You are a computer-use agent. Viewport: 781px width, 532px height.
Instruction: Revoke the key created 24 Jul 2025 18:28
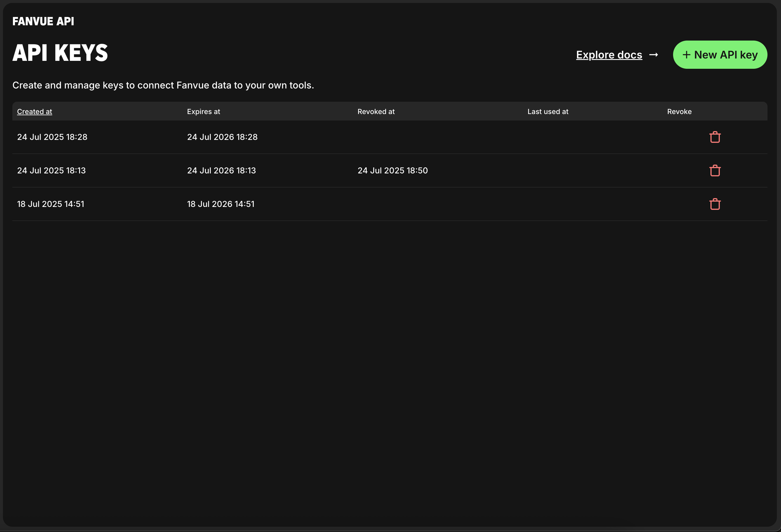point(715,137)
